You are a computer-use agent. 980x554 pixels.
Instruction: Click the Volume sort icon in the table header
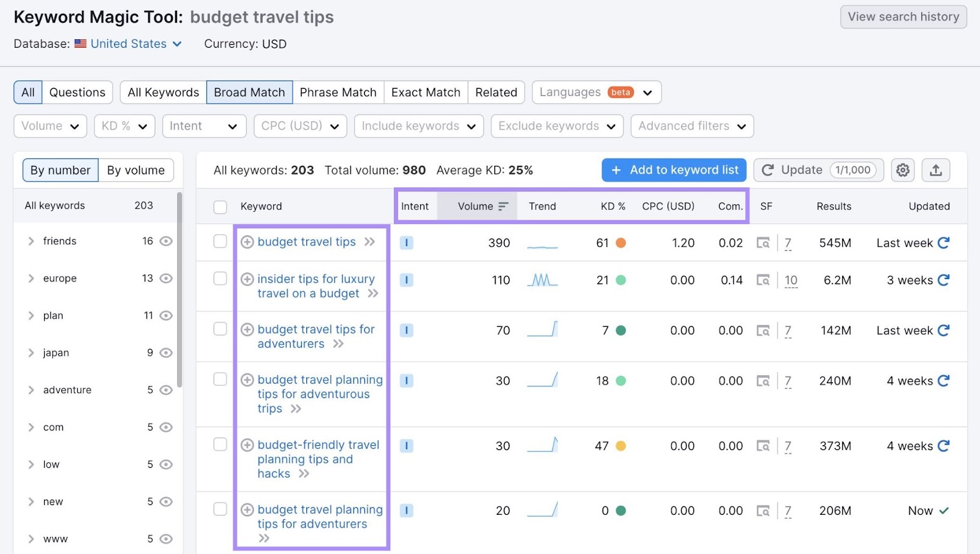click(503, 206)
